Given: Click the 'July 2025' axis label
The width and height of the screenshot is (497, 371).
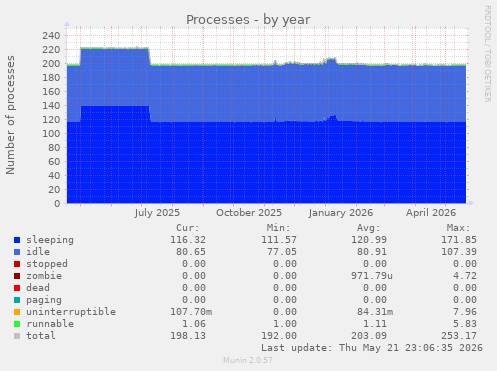Looking at the screenshot, I should click(157, 213).
